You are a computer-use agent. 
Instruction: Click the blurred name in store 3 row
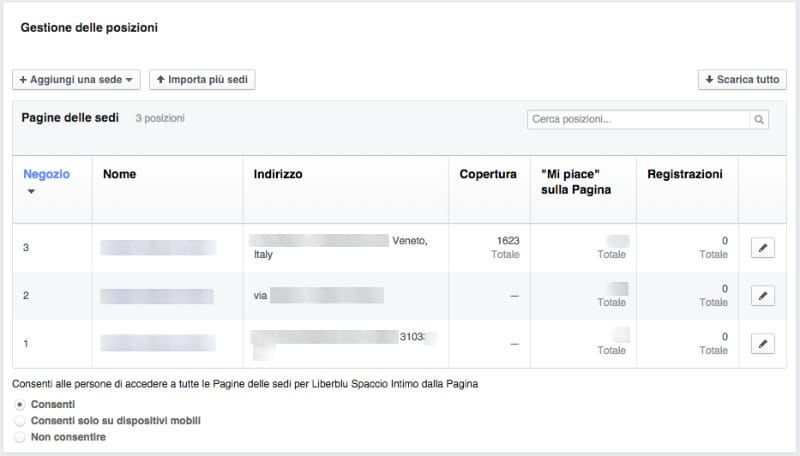coord(158,248)
